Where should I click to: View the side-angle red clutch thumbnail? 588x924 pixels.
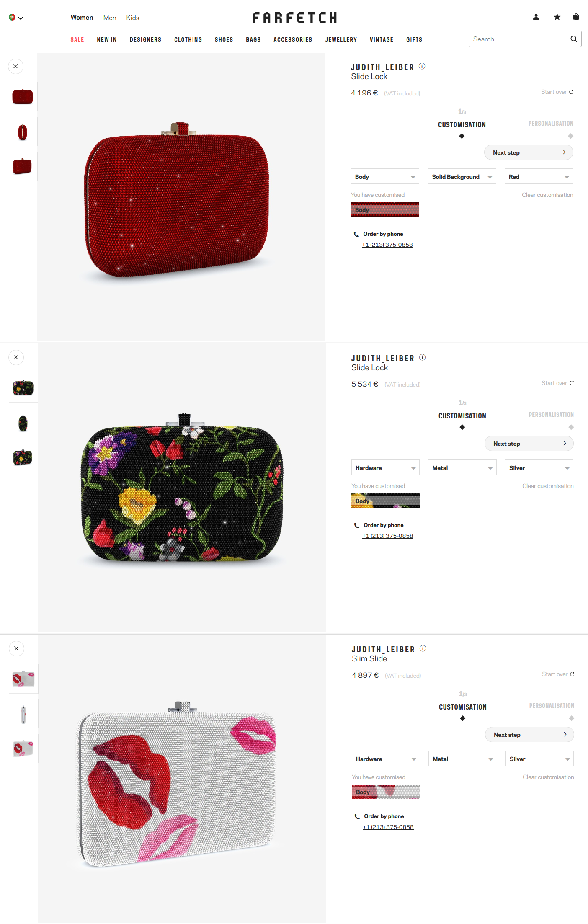[x=23, y=132]
